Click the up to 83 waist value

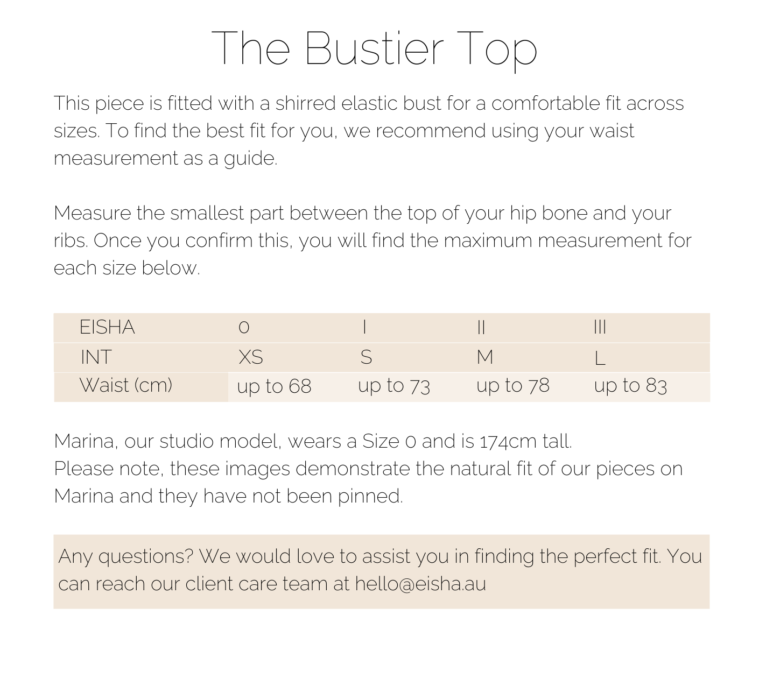pos(630,386)
